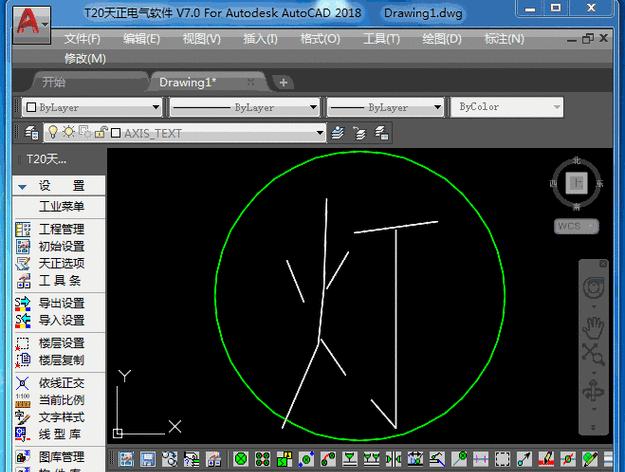Click 楼层设置 in T20 panel
This screenshot has width=625, height=472.
tap(61, 343)
